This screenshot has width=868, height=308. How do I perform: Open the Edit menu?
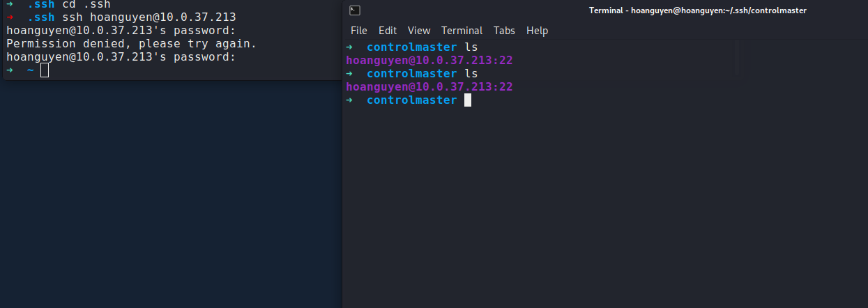coord(388,31)
